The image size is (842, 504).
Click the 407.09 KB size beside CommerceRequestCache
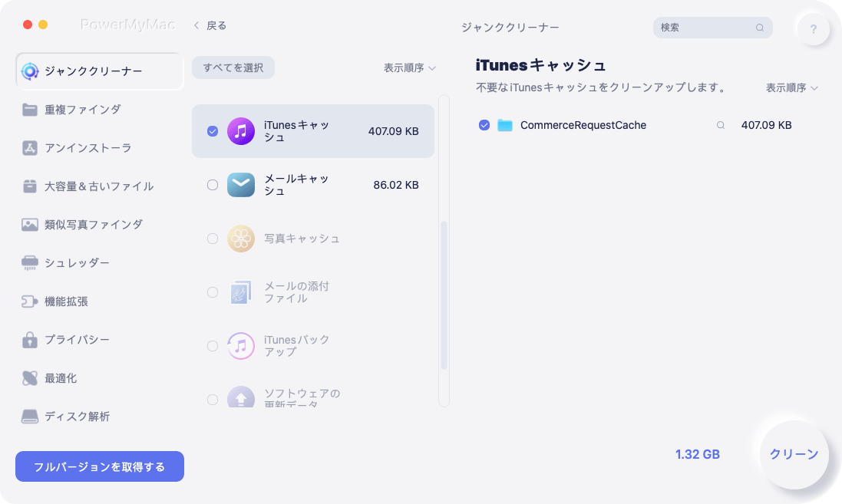pyautogui.click(x=766, y=125)
